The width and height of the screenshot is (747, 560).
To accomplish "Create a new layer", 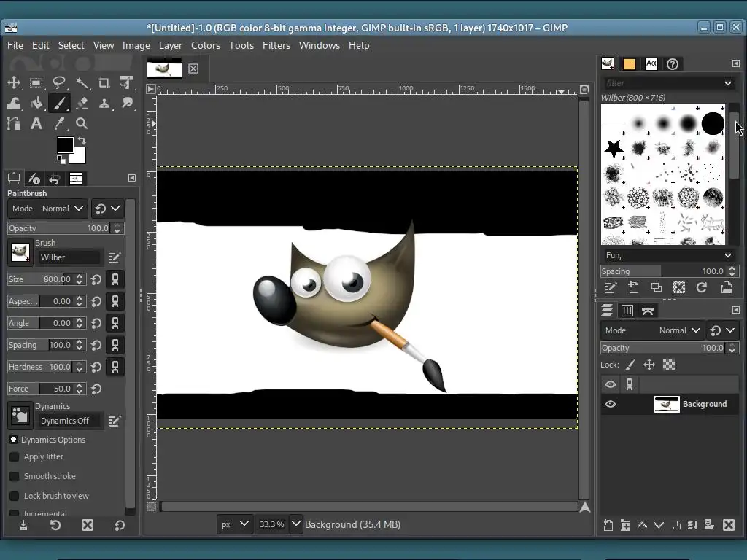I will point(608,525).
